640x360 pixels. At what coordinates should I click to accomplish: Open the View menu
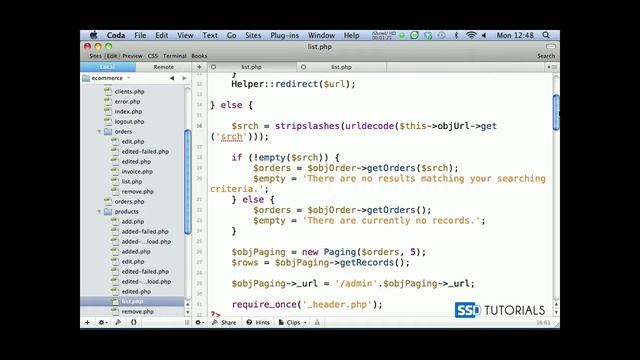pyautogui.click(x=185, y=36)
